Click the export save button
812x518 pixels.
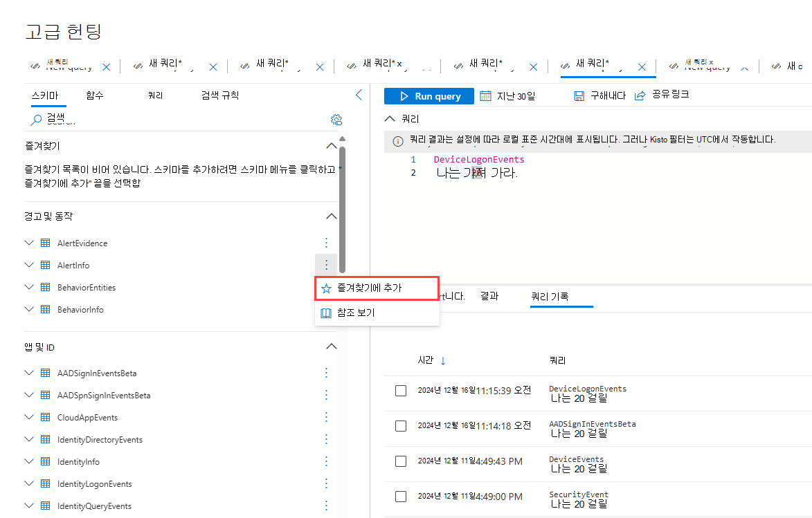pos(600,95)
